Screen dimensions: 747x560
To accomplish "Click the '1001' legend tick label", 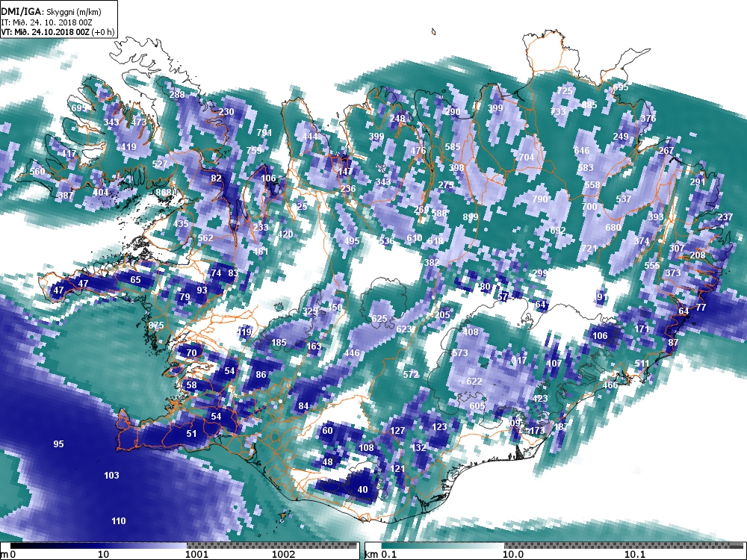I will (x=196, y=555).
